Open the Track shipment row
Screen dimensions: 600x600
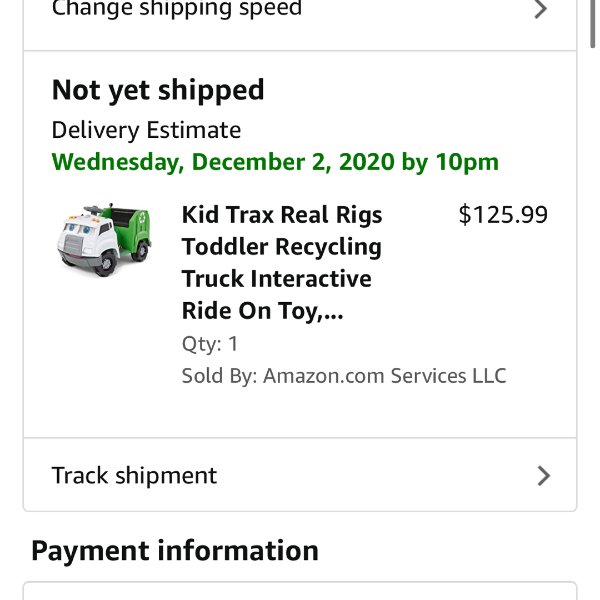[x=300, y=474]
